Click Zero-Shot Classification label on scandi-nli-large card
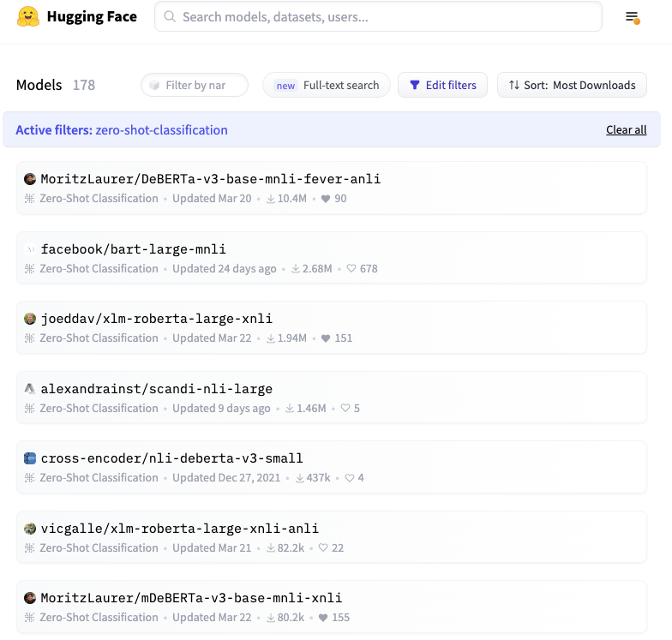The width and height of the screenshot is (672, 640). click(99, 408)
